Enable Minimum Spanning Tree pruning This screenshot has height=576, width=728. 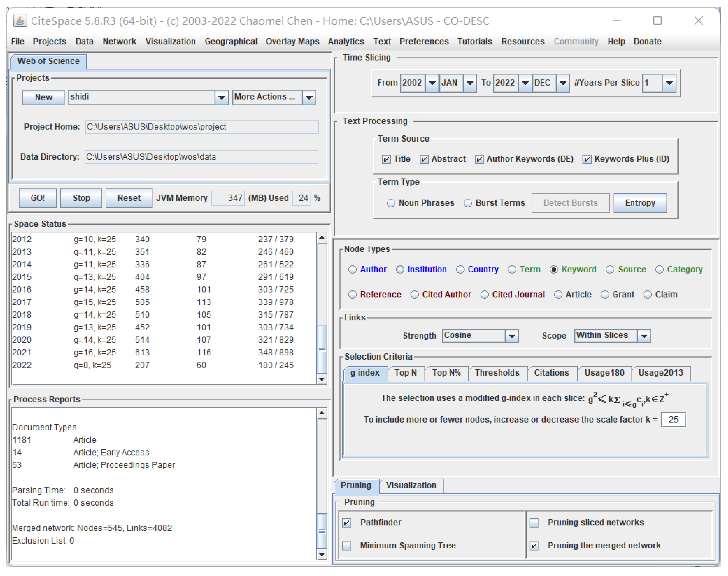coord(347,546)
